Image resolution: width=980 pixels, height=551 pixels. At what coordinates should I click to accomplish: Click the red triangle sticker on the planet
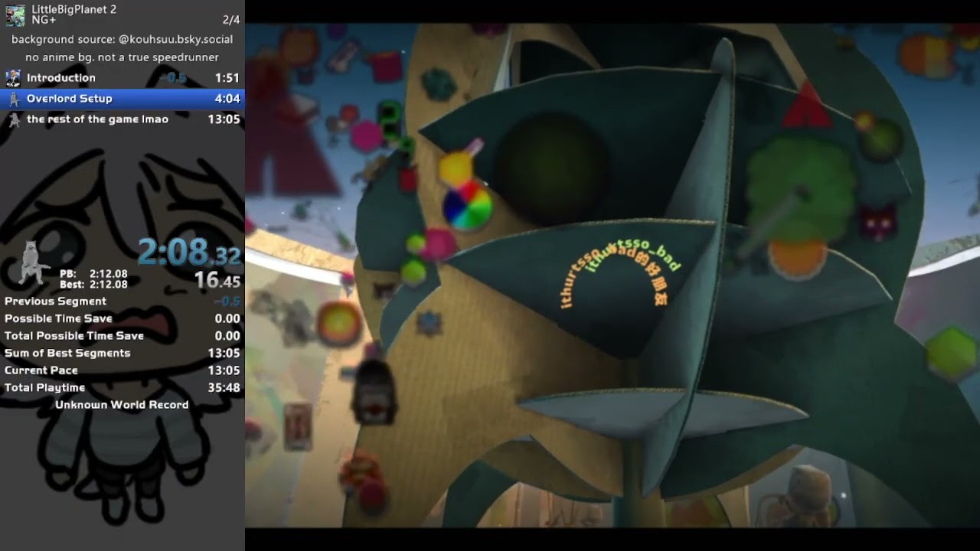pos(807,107)
